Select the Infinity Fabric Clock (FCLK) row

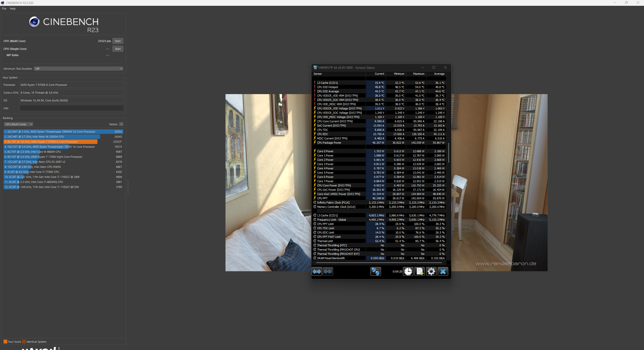pyautogui.click(x=379, y=203)
